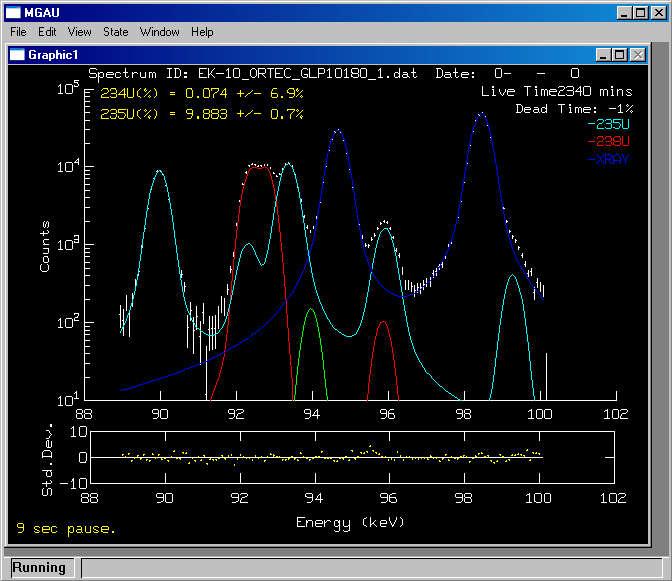Open the File menu
The width and height of the screenshot is (672, 581).
coord(18,32)
